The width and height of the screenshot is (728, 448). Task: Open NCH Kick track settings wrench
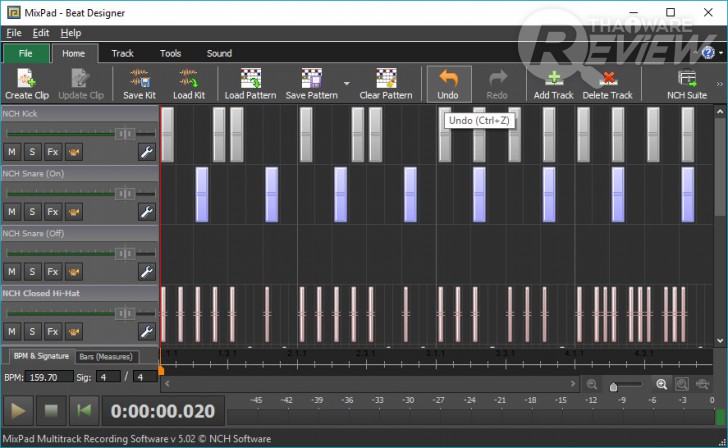[147, 152]
